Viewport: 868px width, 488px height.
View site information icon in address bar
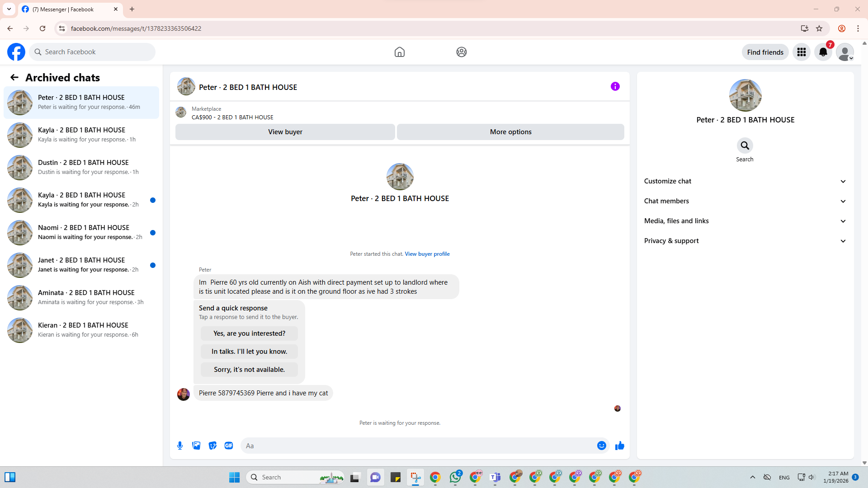[x=62, y=28]
